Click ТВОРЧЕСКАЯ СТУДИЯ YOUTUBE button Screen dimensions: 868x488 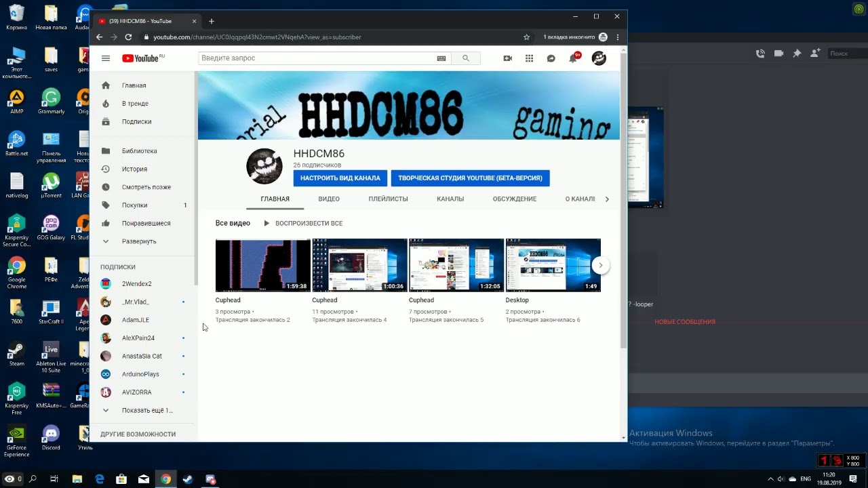click(470, 178)
